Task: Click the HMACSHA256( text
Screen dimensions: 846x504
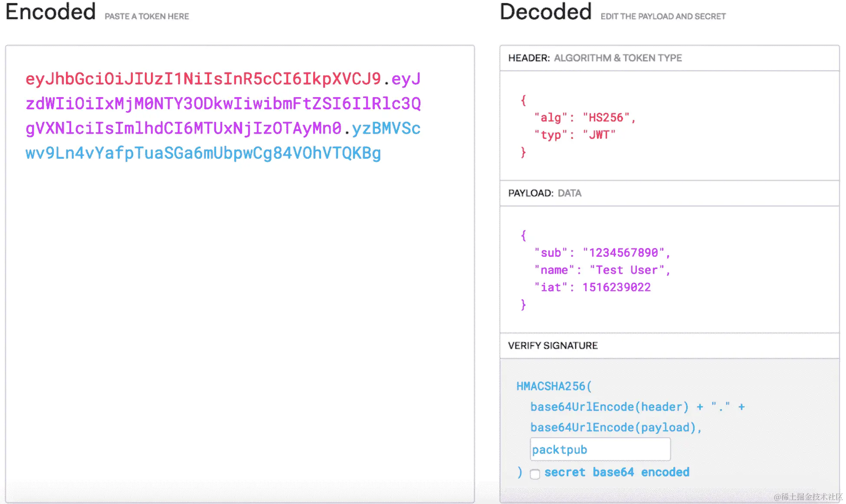Action: (554, 386)
